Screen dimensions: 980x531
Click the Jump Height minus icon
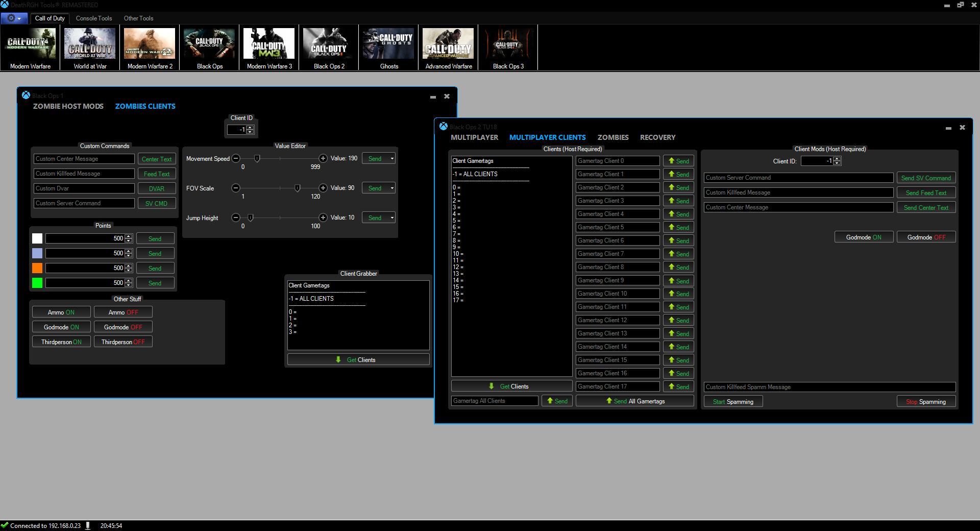tap(236, 218)
